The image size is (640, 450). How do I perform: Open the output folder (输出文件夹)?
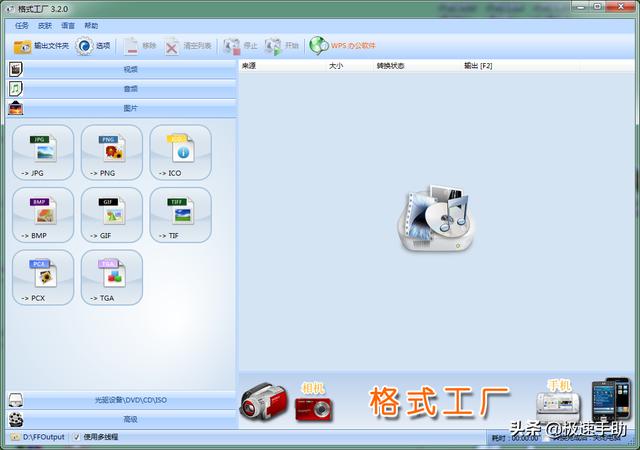coord(41,46)
